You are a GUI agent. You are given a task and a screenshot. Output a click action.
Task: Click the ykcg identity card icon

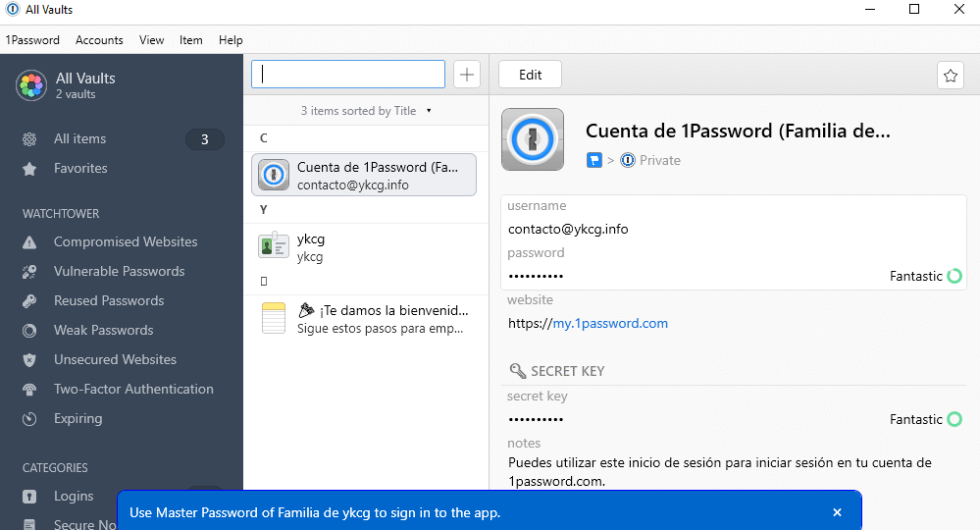pyautogui.click(x=274, y=245)
